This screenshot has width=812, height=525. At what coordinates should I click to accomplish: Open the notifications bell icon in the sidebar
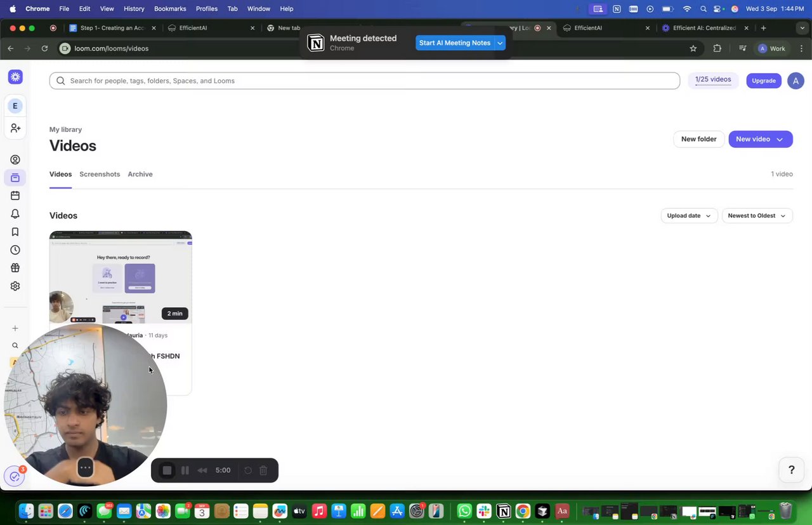[15, 214]
